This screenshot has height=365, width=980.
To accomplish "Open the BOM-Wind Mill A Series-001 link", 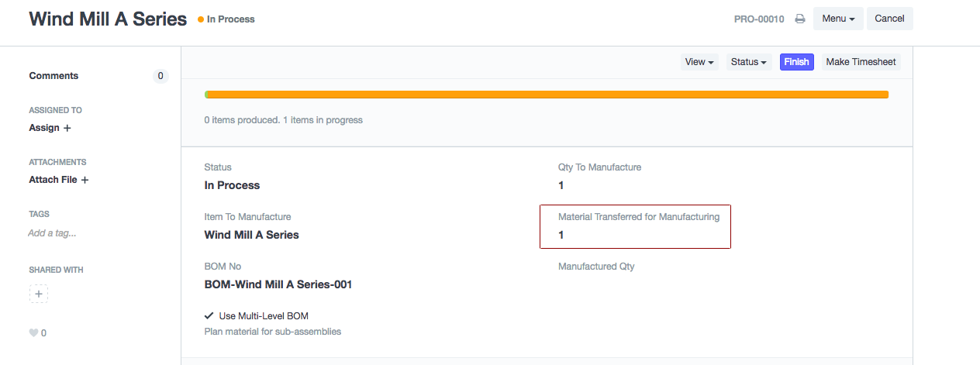I will click(278, 284).
